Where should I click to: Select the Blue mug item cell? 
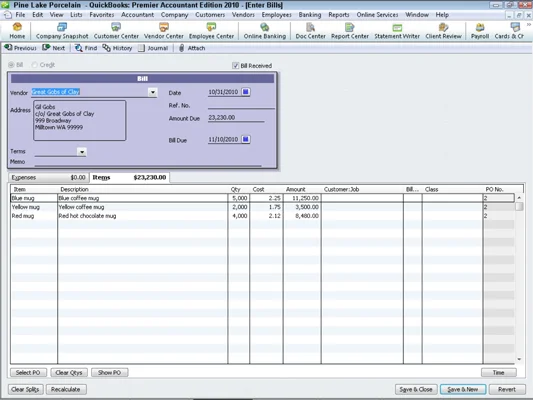[34, 198]
